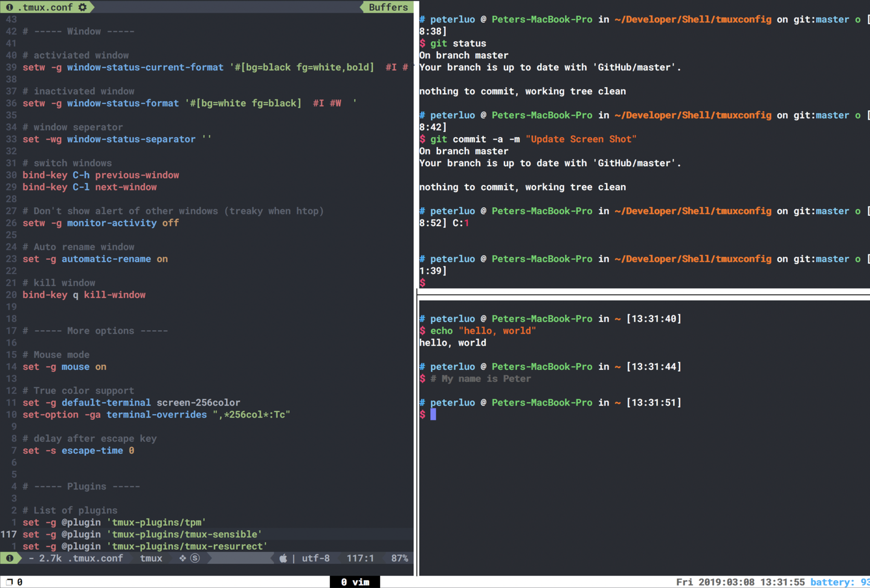
Task: Click the [13:31:40] timestamp in bottom pane
Action: (654, 318)
